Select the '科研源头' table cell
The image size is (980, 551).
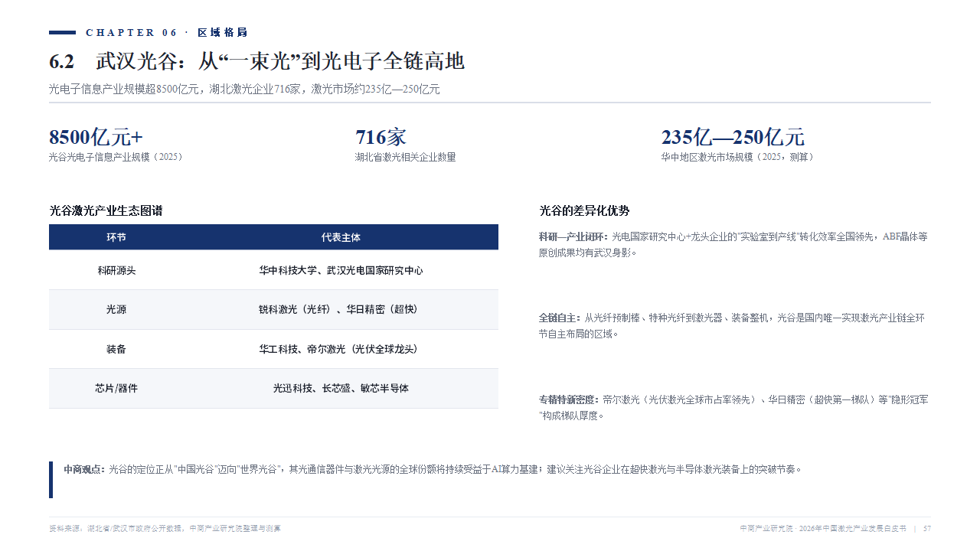116,270
